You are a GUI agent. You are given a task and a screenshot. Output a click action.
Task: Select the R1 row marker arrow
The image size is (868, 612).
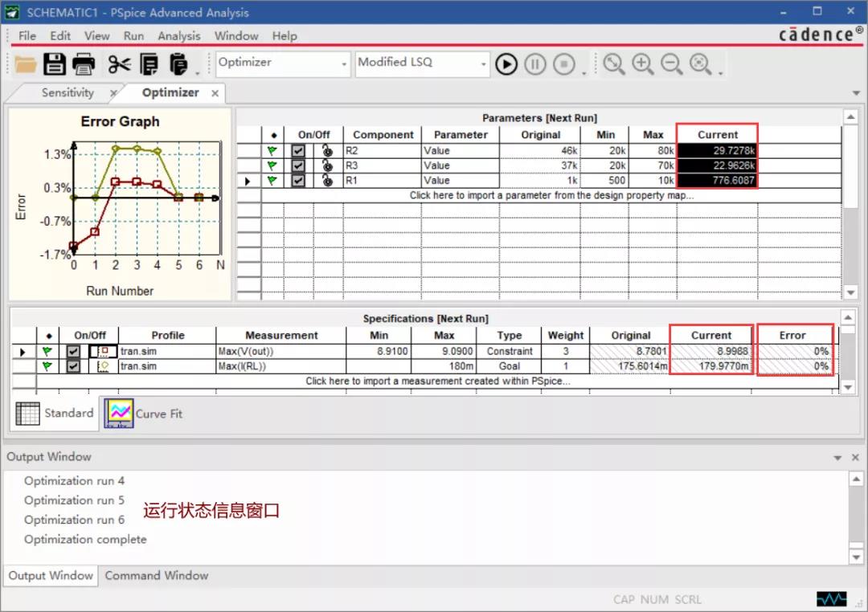[x=248, y=181]
